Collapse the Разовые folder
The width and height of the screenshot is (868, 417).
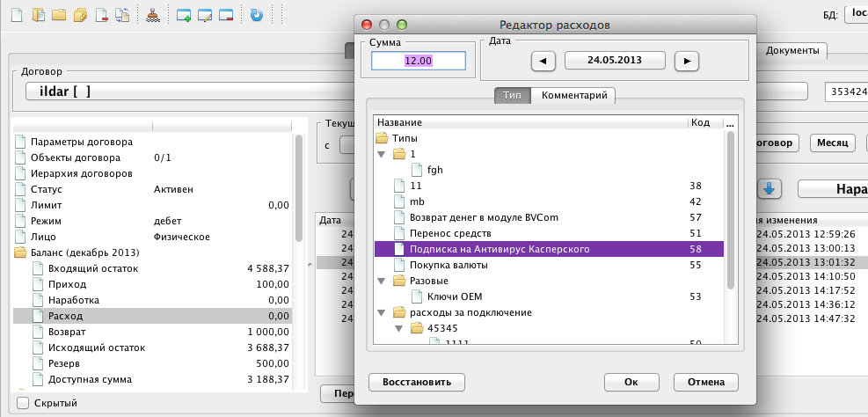381,281
